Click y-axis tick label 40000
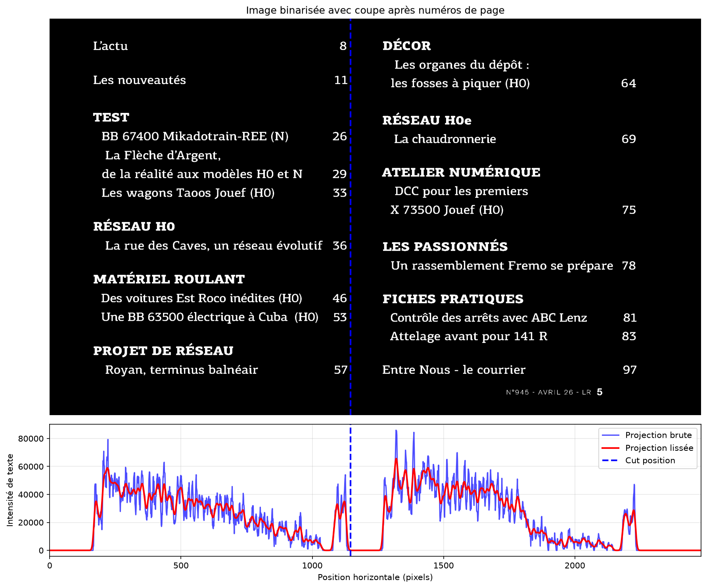Image resolution: width=707 pixels, height=588 pixels. click(x=31, y=494)
